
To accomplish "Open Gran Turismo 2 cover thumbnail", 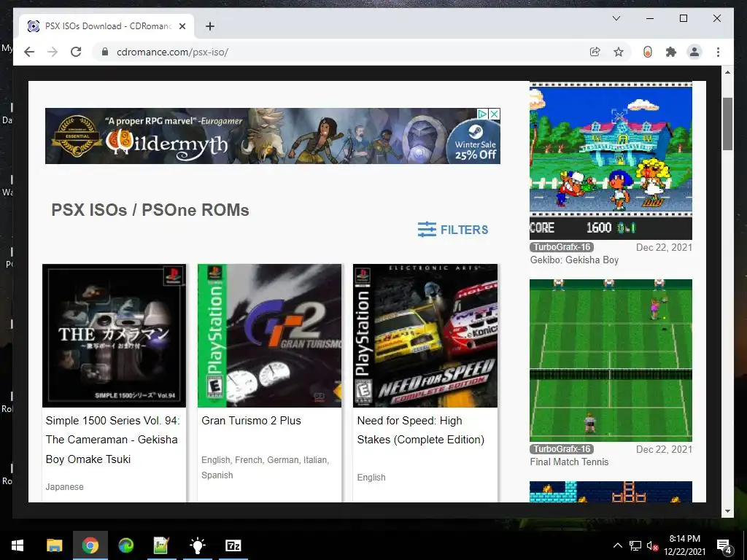I will click(x=270, y=335).
